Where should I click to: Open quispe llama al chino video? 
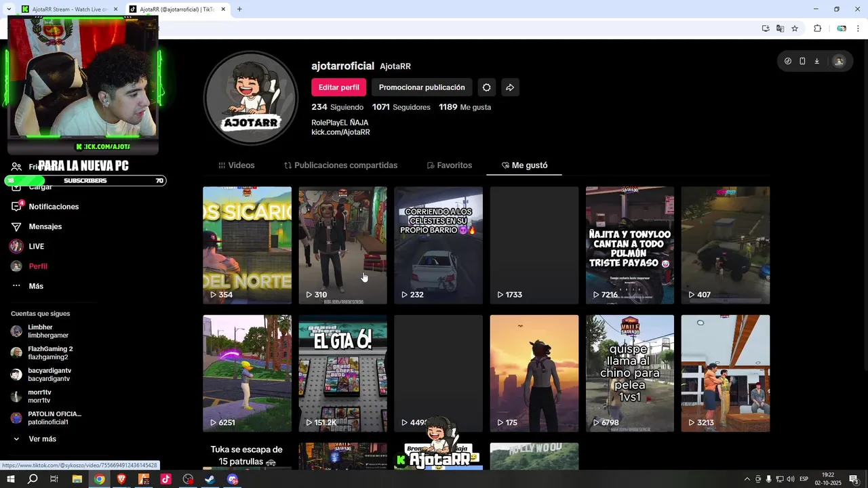[630, 373]
